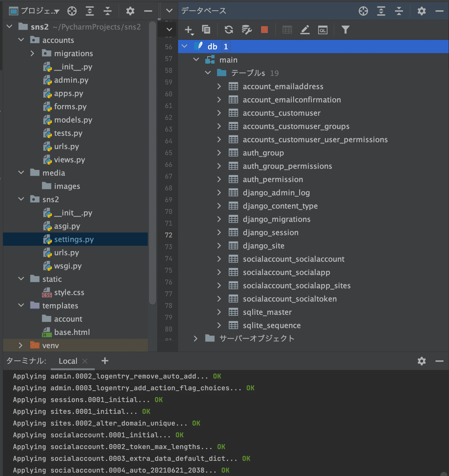Open models.py in accounts folder
The height and width of the screenshot is (476, 449).
tap(73, 120)
